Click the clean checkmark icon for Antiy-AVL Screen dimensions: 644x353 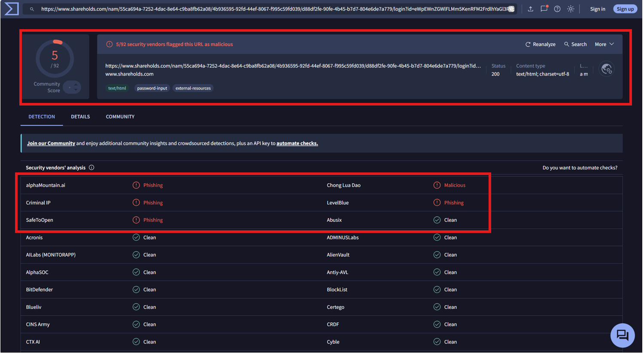pyautogui.click(x=437, y=272)
